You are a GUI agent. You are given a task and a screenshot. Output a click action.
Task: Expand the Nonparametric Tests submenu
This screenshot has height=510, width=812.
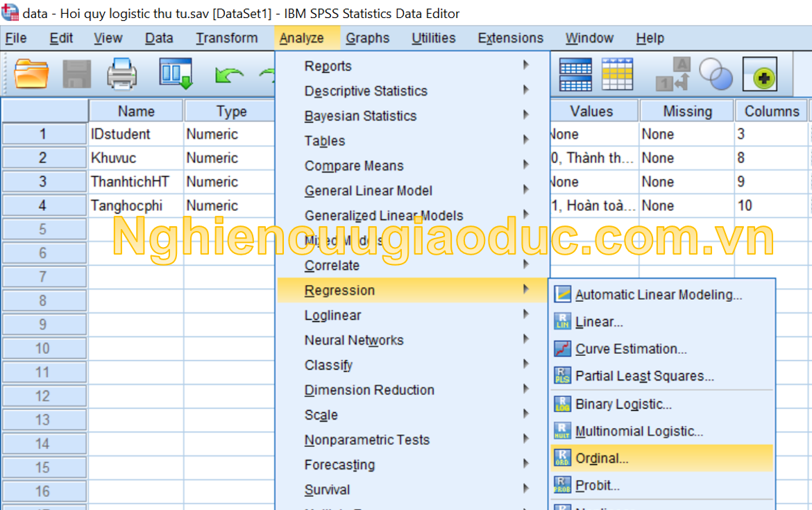click(x=366, y=440)
